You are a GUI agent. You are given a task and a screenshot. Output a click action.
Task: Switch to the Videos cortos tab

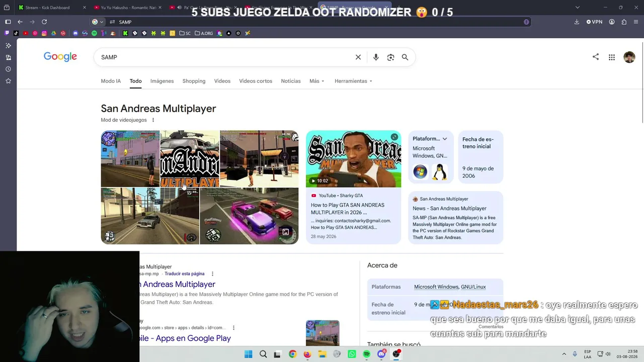256,81
